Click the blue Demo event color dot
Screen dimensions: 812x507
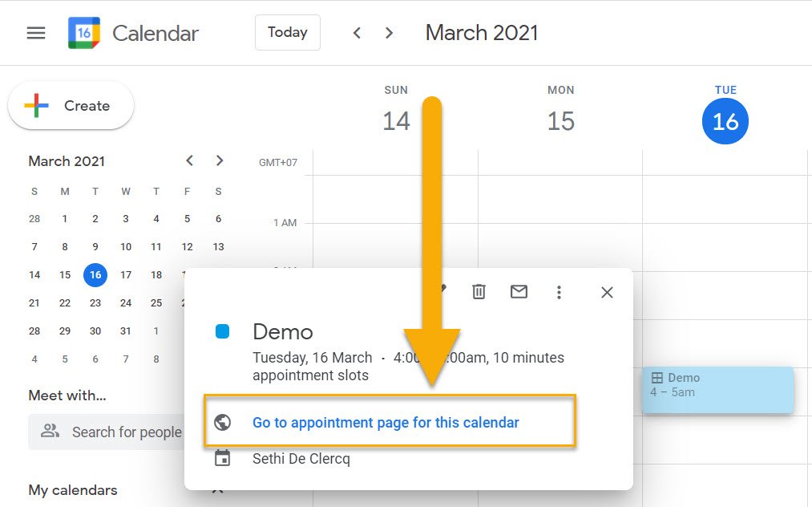coord(223,331)
